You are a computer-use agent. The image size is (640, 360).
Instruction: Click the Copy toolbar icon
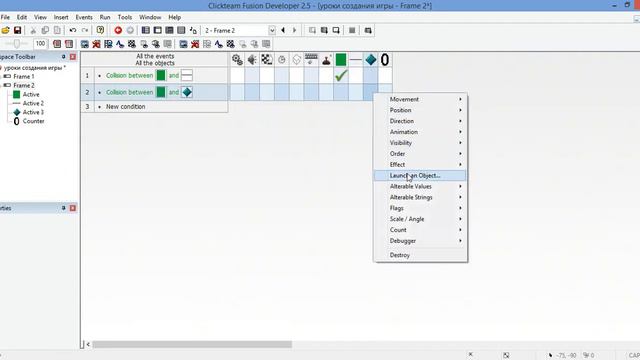pyautogui.click(x=45, y=30)
